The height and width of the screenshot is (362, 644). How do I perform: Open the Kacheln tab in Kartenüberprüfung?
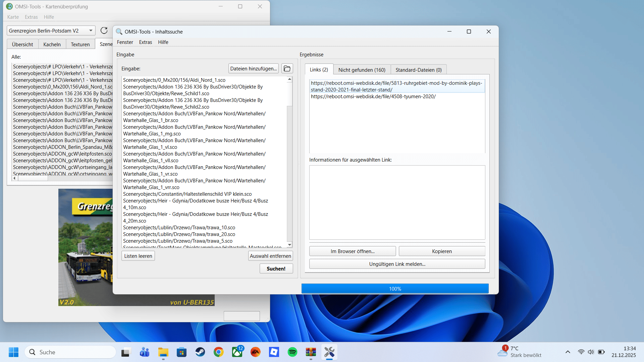[52, 44]
